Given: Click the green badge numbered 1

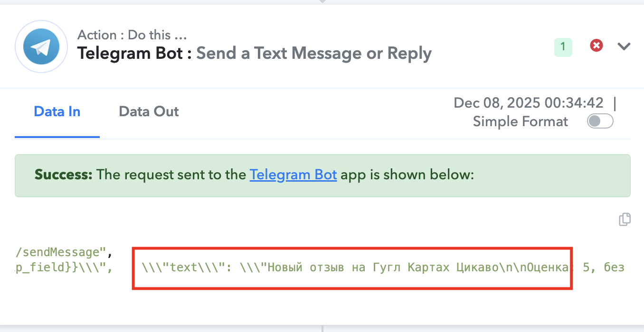Looking at the screenshot, I should coord(563,46).
